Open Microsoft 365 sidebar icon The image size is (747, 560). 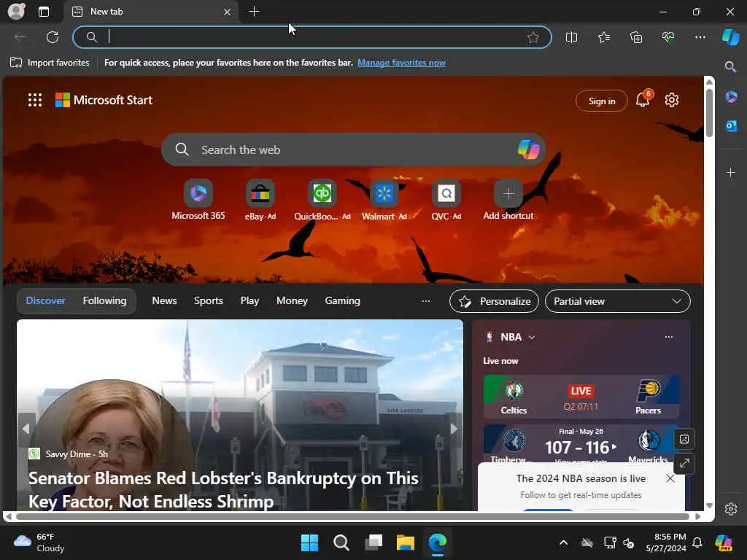pyautogui.click(x=731, y=97)
